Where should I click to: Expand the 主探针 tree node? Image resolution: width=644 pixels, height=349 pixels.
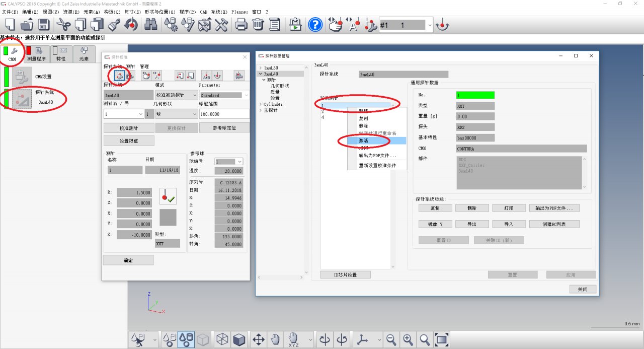tap(261, 110)
